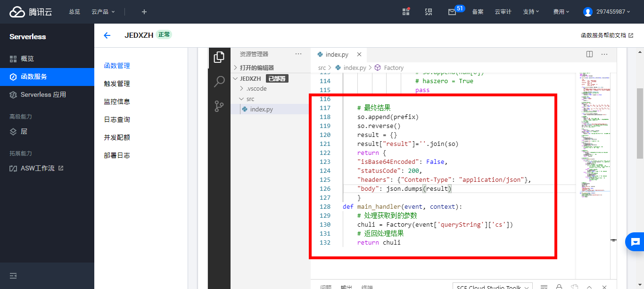This screenshot has width=644, height=289.
Task: Open editor more actions ellipsis
Action: tap(605, 54)
